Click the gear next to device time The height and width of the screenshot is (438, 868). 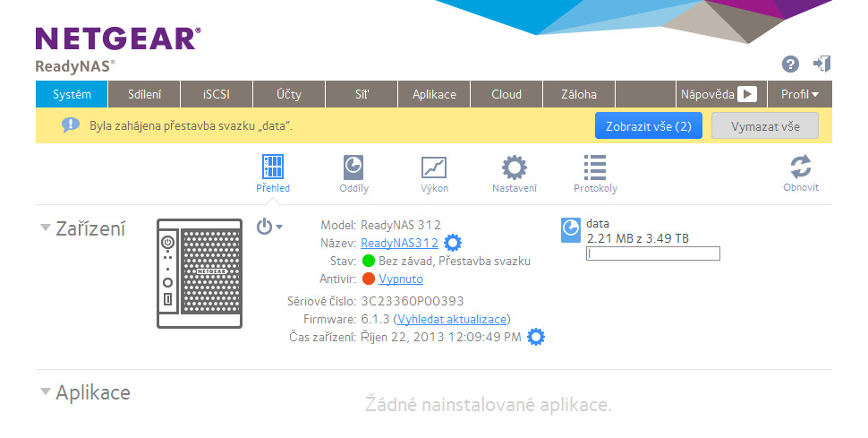click(x=535, y=337)
